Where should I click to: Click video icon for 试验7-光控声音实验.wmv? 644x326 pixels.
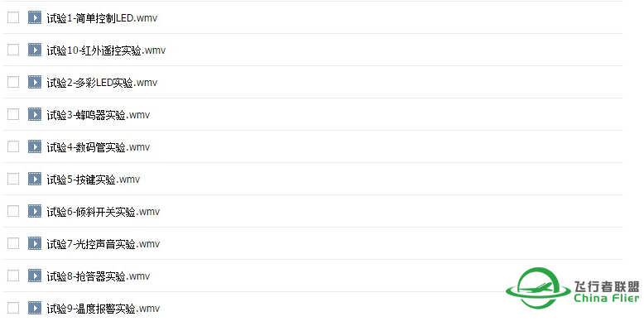(35, 243)
